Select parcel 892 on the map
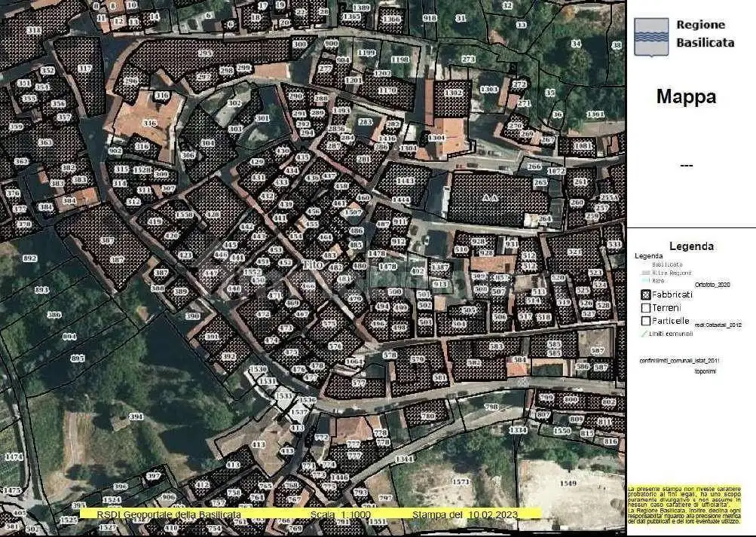Viewport: 756px width, 537px height. 30,258
